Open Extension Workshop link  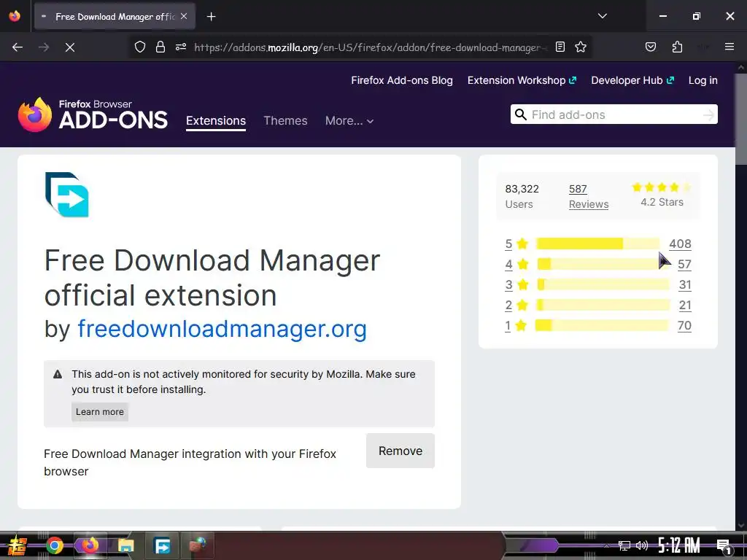522,80
